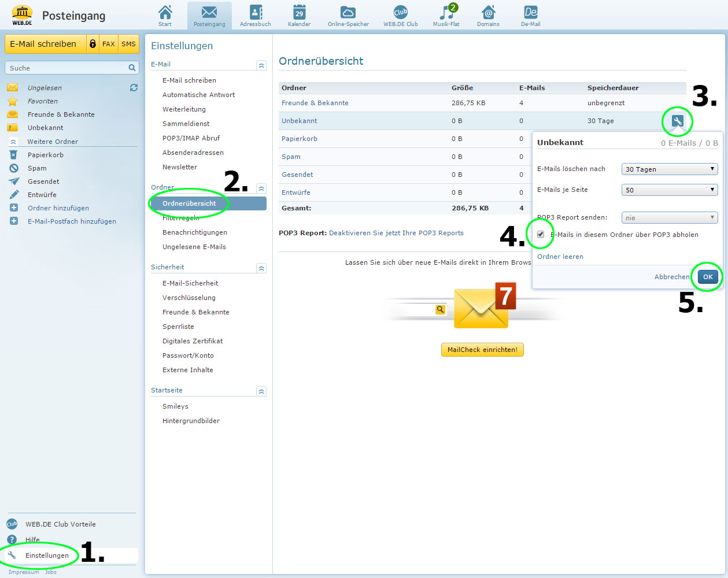This screenshot has height=578, width=728.
Task: Collapse the Sicherheit settings section
Action: click(261, 268)
